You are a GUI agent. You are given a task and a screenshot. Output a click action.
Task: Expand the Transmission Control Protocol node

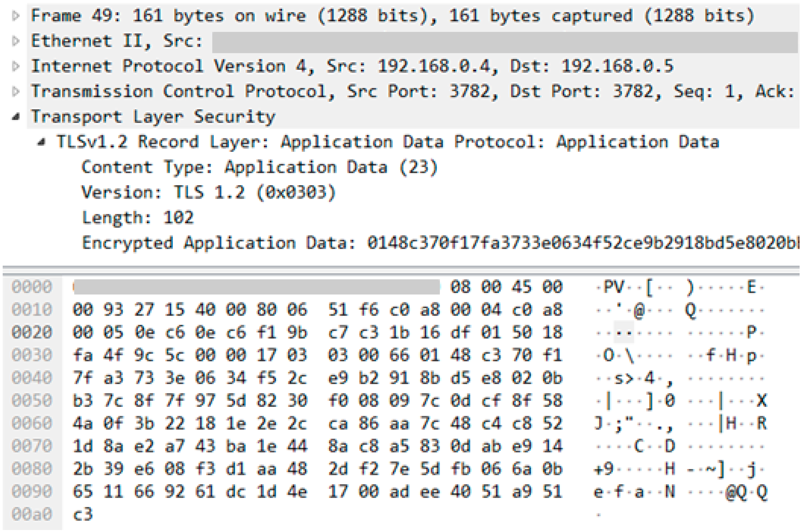click(15, 92)
